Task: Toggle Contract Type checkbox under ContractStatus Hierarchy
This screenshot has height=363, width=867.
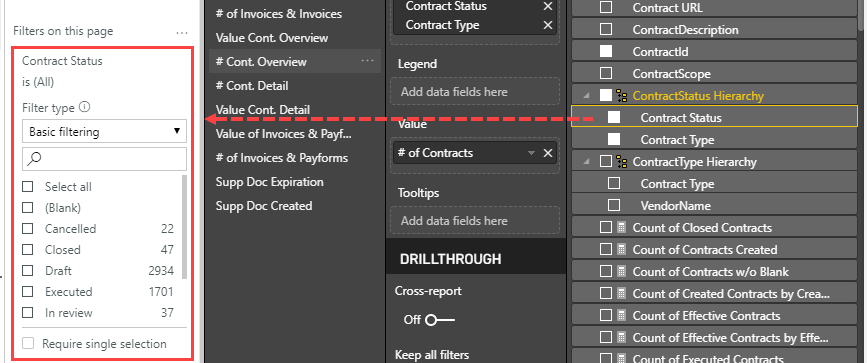Action: [614, 139]
